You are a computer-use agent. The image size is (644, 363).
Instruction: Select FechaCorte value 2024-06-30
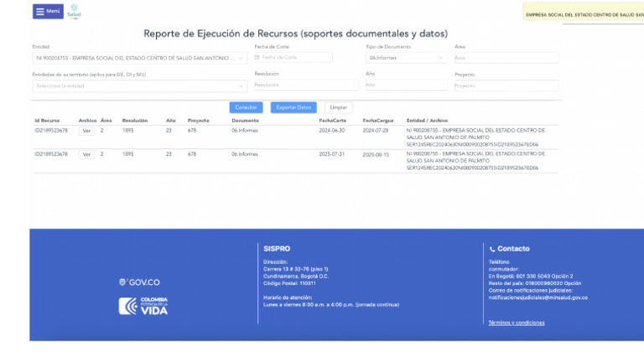pyautogui.click(x=332, y=131)
